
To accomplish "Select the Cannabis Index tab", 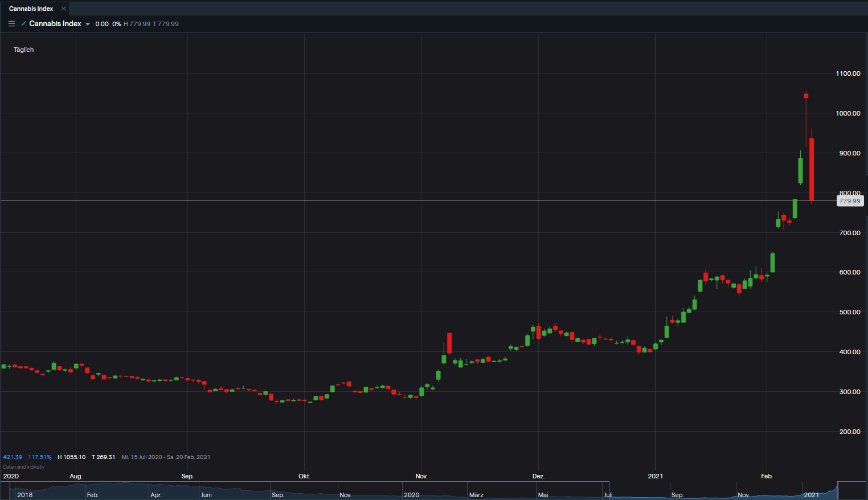I will click(31, 9).
